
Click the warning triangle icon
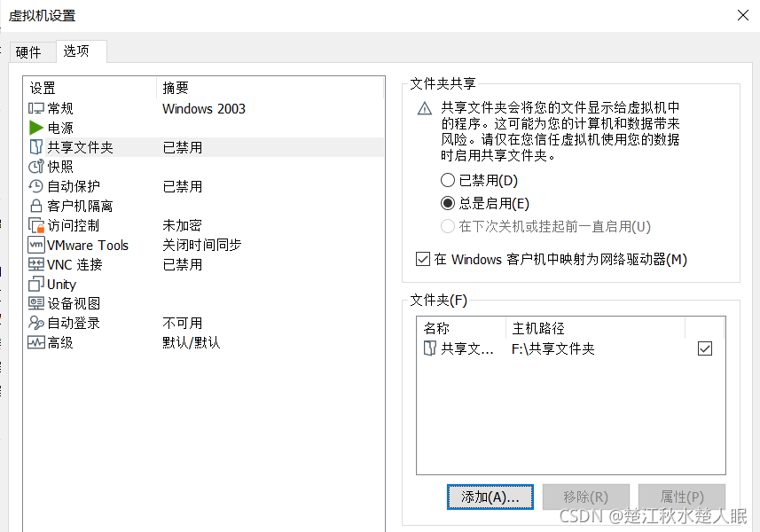[425, 108]
